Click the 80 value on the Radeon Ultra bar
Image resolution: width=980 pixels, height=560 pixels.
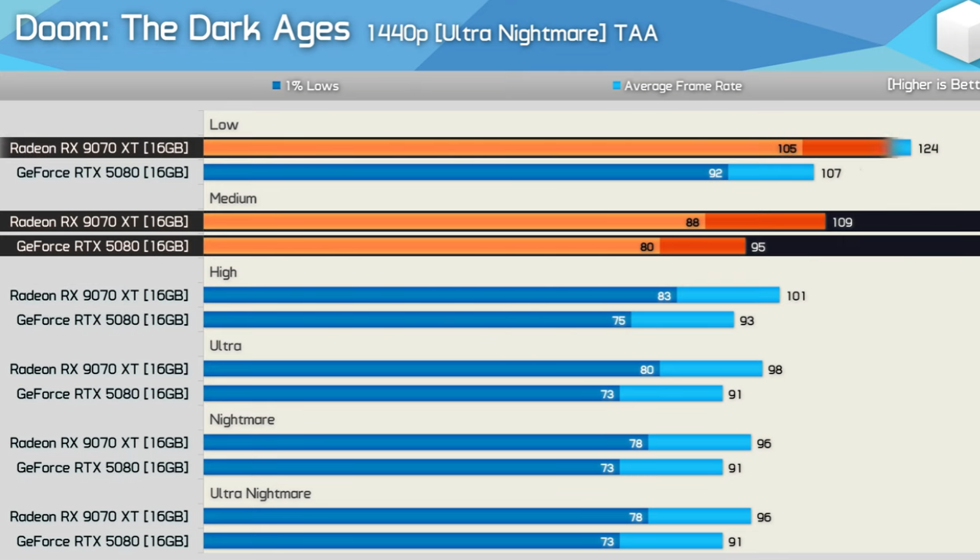tap(647, 369)
